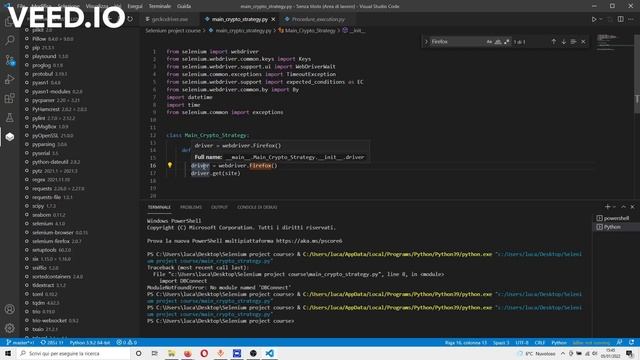Open editor more actions menu
Image resolution: width=640 pixels, height=360 pixels.
point(631,19)
